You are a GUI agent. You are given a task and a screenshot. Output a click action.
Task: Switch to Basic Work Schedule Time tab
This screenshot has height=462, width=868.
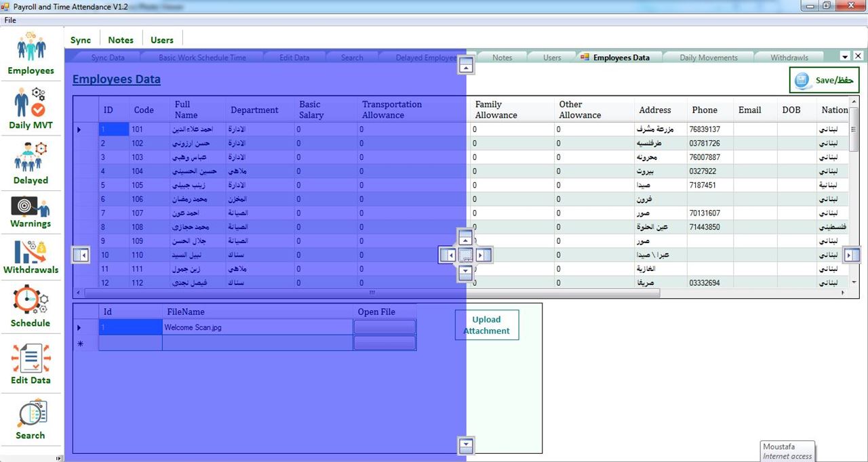tap(202, 58)
